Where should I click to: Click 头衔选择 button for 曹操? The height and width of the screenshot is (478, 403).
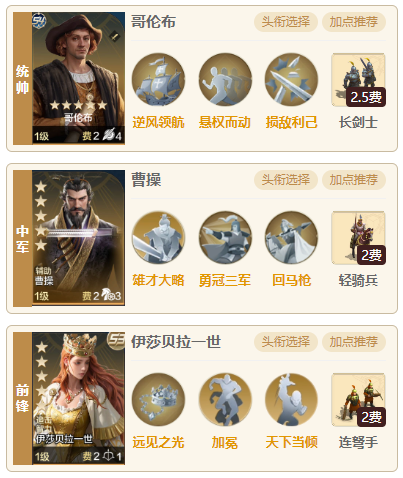[286, 180]
